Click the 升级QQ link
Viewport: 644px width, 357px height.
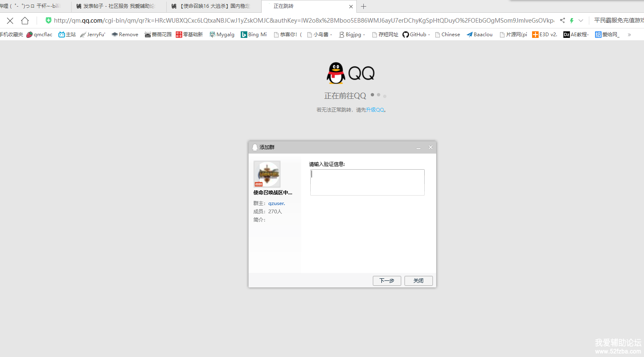(x=375, y=110)
